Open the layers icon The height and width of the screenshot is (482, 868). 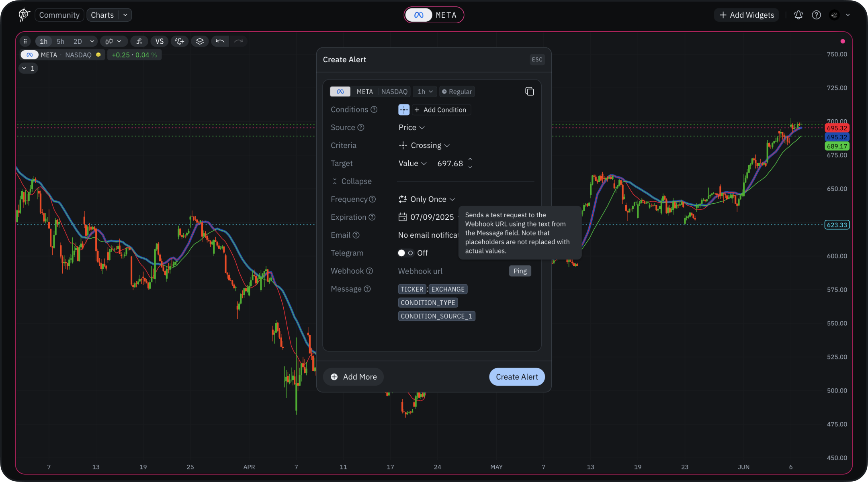click(200, 41)
